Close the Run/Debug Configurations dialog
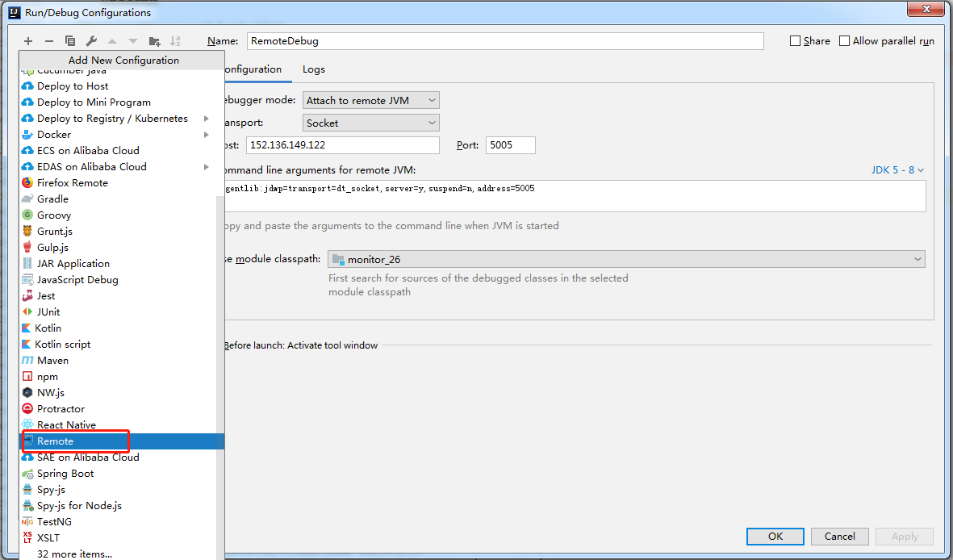 click(x=927, y=9)
